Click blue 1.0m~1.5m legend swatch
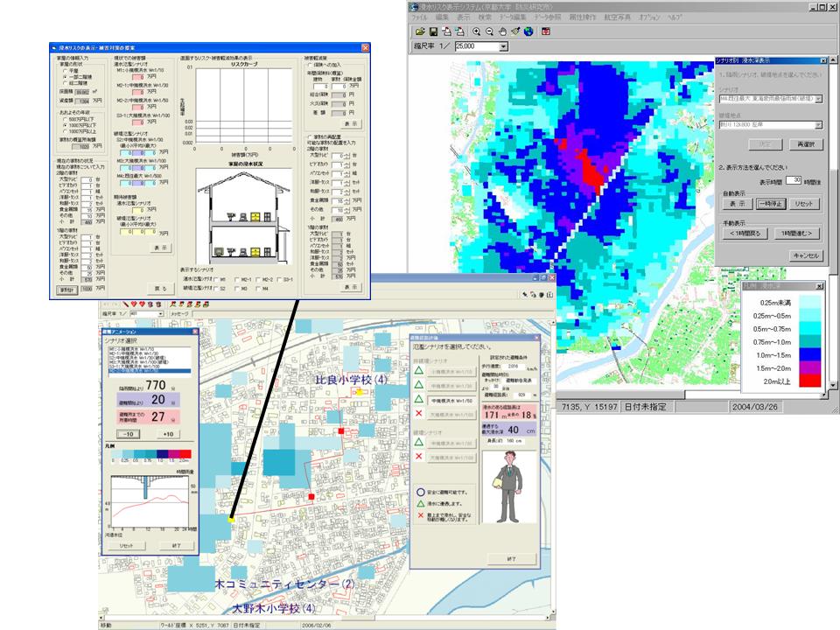This screenshot has width=840, height=630. pyautogui.click(x=810, y=354)
